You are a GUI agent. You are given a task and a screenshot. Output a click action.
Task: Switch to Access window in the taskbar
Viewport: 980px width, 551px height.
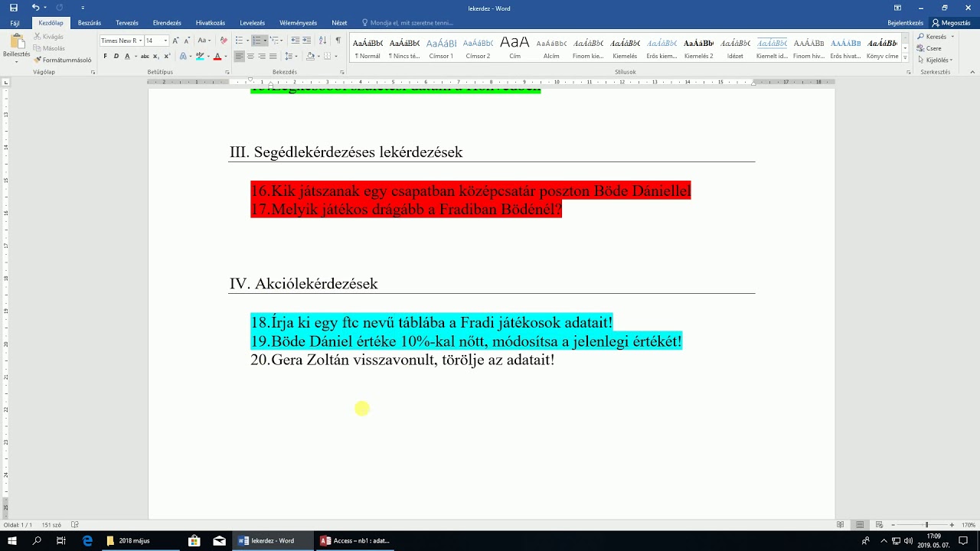pos(354,540)
